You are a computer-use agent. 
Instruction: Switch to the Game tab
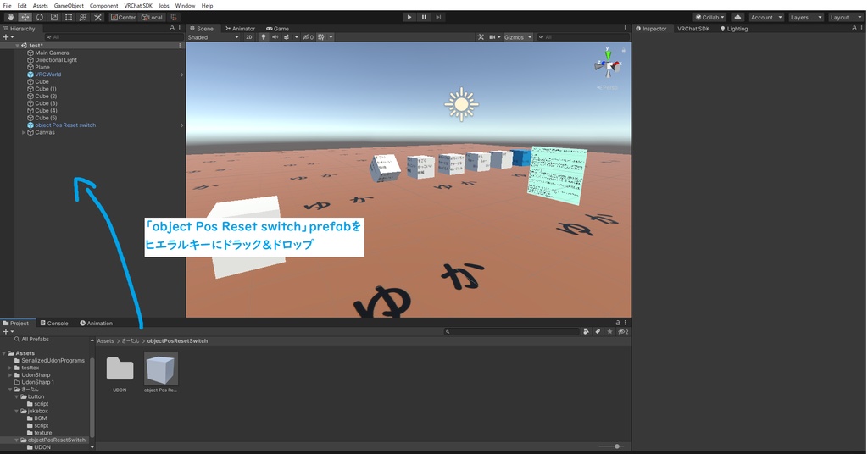[x=277, y=29]
